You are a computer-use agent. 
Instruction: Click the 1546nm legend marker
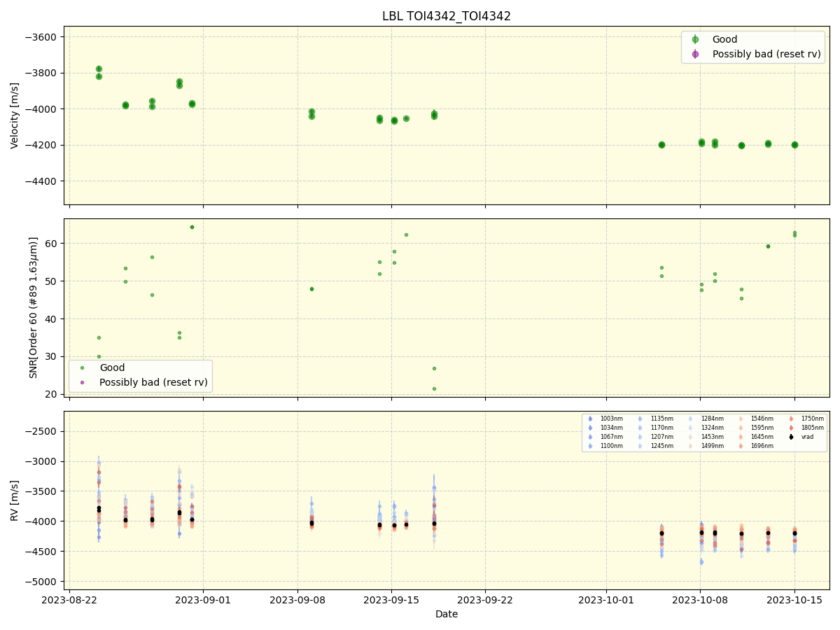pos(741,419)
